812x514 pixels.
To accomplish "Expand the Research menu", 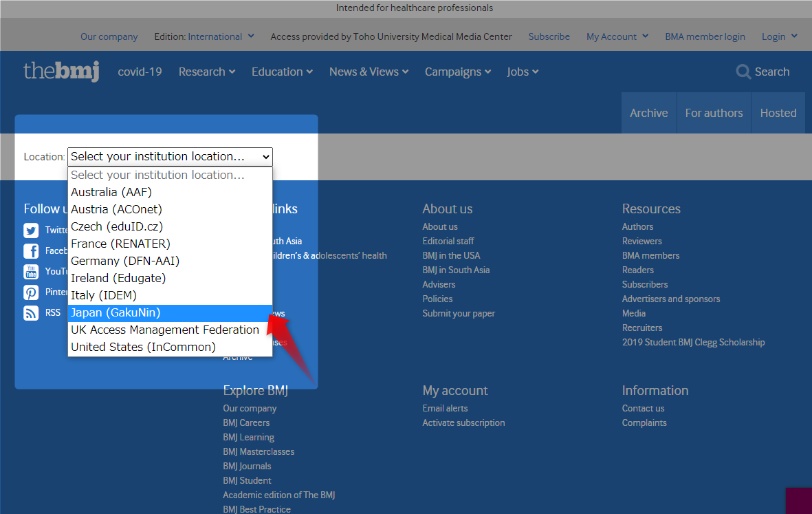I will click(x=207, y=72).
